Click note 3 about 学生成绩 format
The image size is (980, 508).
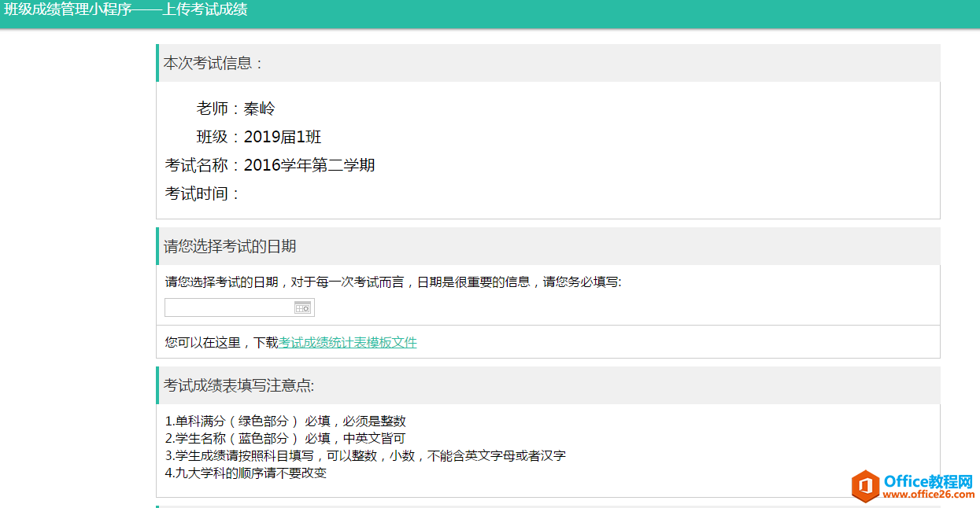[x=365, y=456]
